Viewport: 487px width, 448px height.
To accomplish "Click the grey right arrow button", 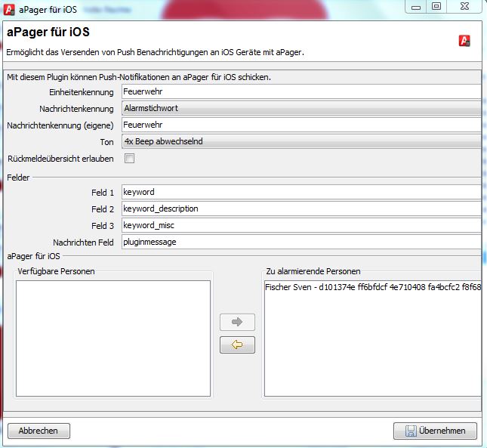I will 237,322.
